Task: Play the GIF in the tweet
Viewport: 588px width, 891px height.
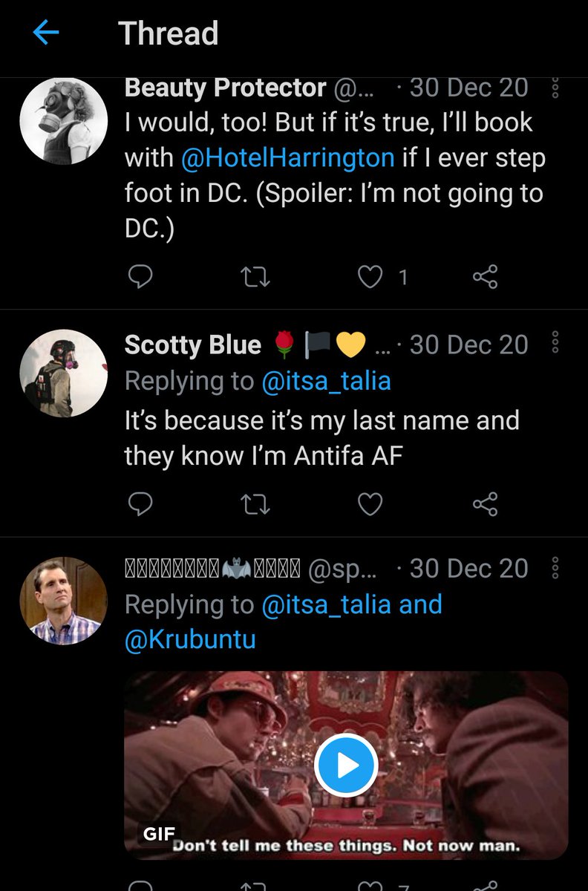Action: pos(346,766)
